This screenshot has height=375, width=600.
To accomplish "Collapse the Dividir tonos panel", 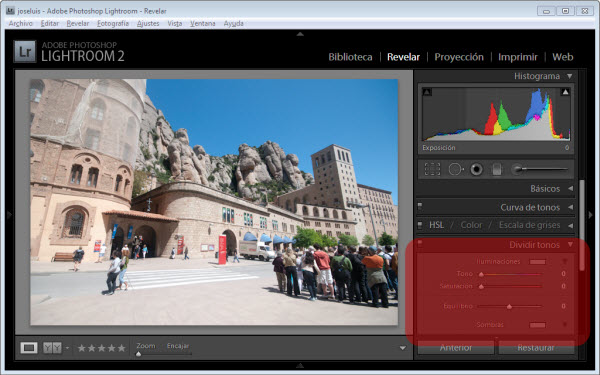I will point(570,244).
